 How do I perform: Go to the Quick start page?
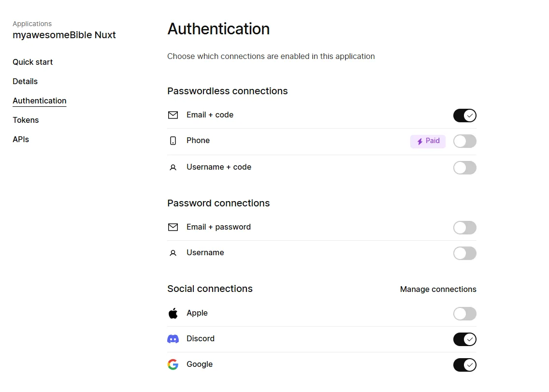32,62
